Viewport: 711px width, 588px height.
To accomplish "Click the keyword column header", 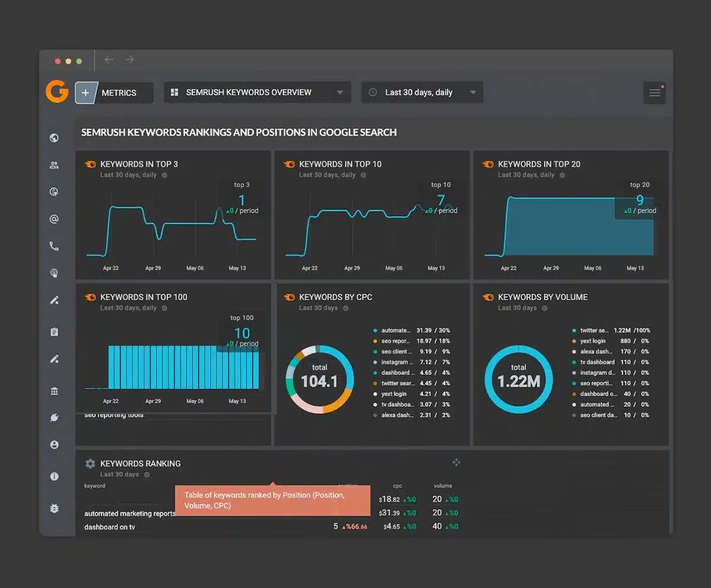I will pos(95,486).
